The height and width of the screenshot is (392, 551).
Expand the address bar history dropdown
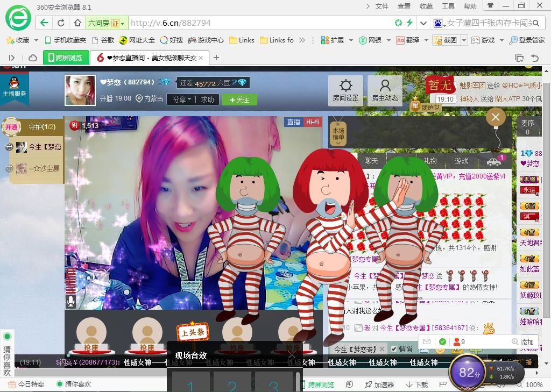(x=423, y=23)
